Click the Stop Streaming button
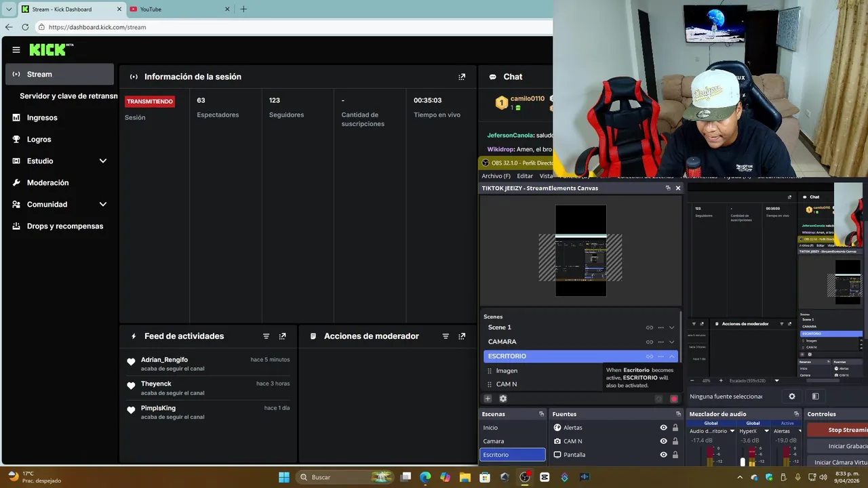This screenshot has height=488, width=868. [837, 430]
